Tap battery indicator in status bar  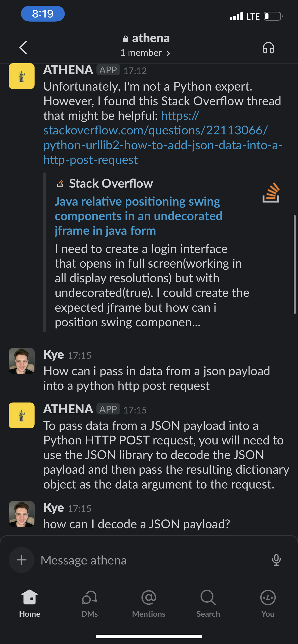pyautogui.click(x=273, y=16)
